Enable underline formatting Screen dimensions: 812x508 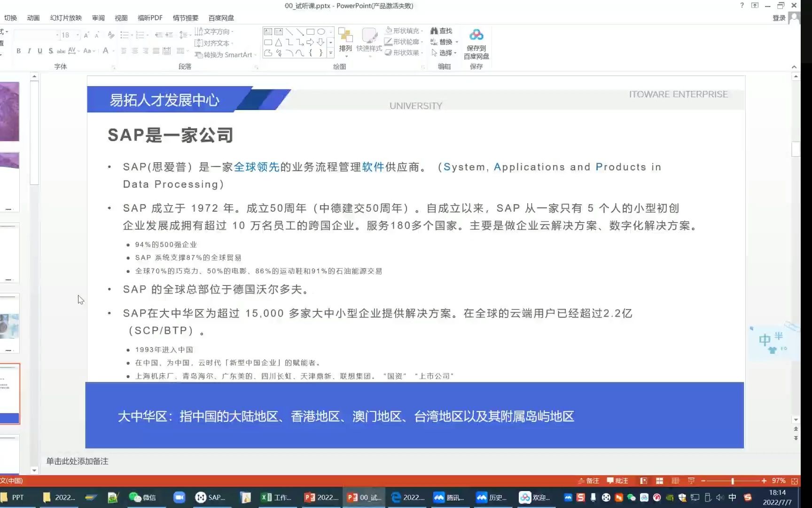coord(40,51)
